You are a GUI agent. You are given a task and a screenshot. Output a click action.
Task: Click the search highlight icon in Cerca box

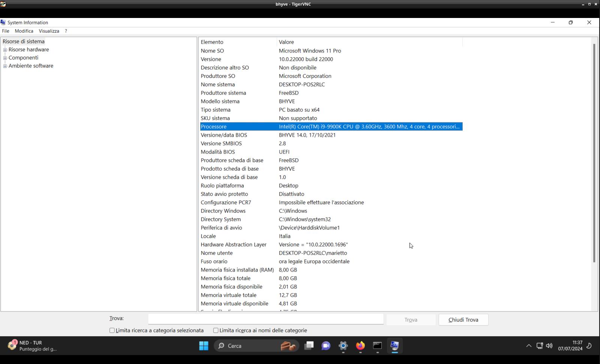288,346
